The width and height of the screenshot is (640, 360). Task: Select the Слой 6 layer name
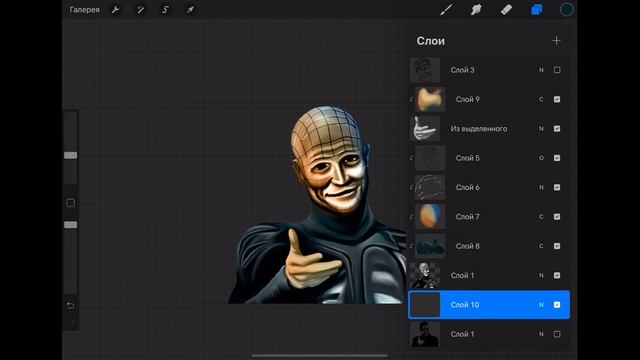point(468,187)
